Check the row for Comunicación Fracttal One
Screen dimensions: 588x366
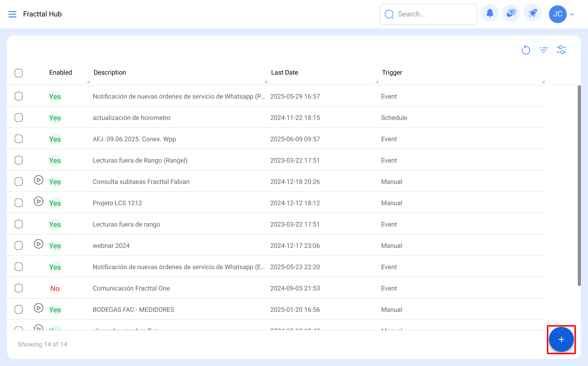[19, 288]
